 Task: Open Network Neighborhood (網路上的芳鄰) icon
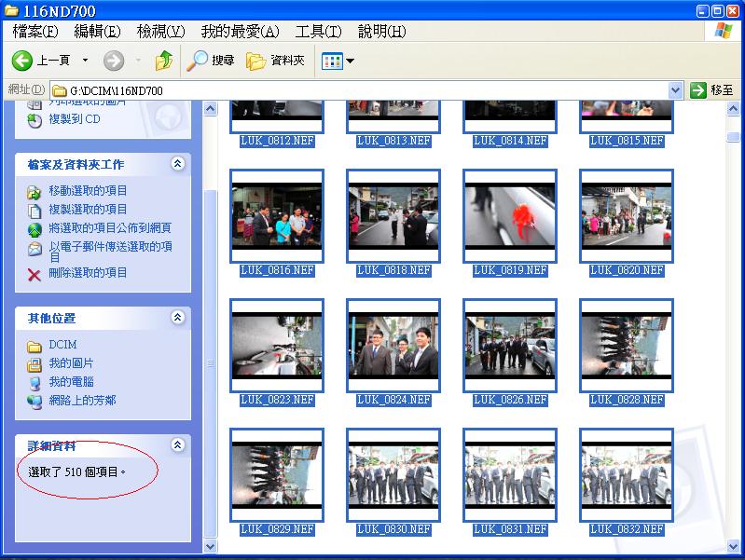[x=34, y=402]
